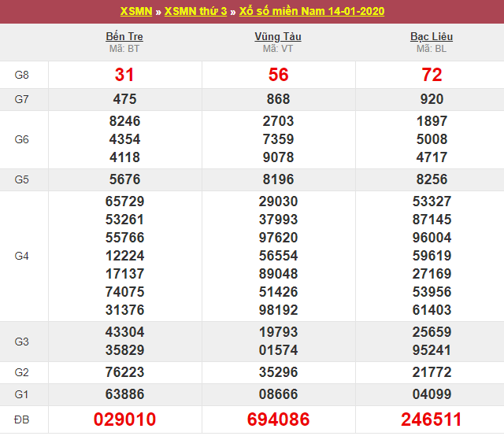
Task: Select the G8 row label
Action: (21, 75)
